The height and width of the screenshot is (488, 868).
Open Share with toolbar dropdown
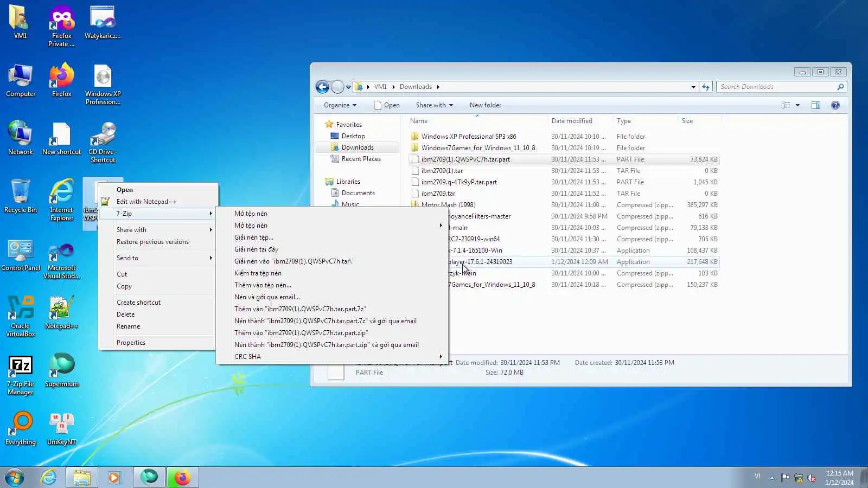coord(434,105)
